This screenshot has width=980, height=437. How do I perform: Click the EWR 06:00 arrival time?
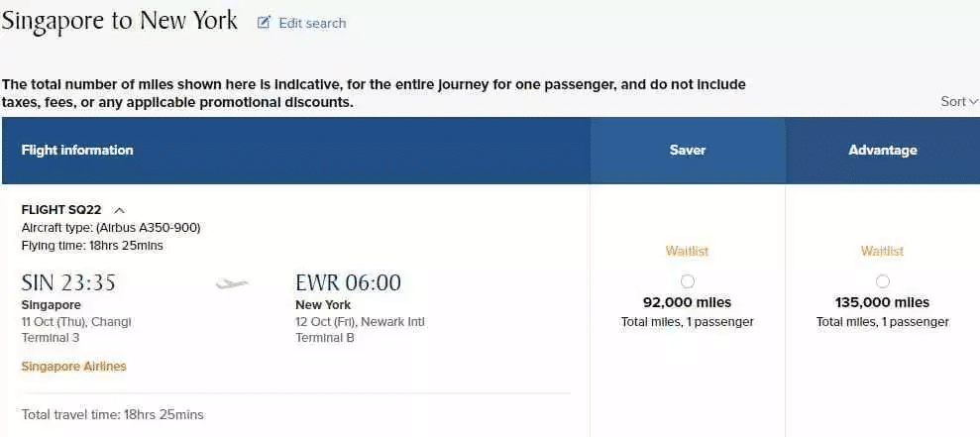(349, 283)
